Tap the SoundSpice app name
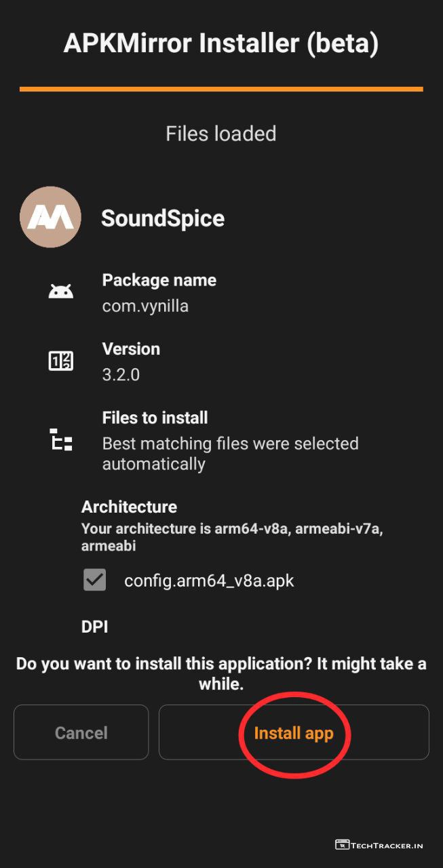This screenshot has width=443, height=868. (x=163, y=218)
